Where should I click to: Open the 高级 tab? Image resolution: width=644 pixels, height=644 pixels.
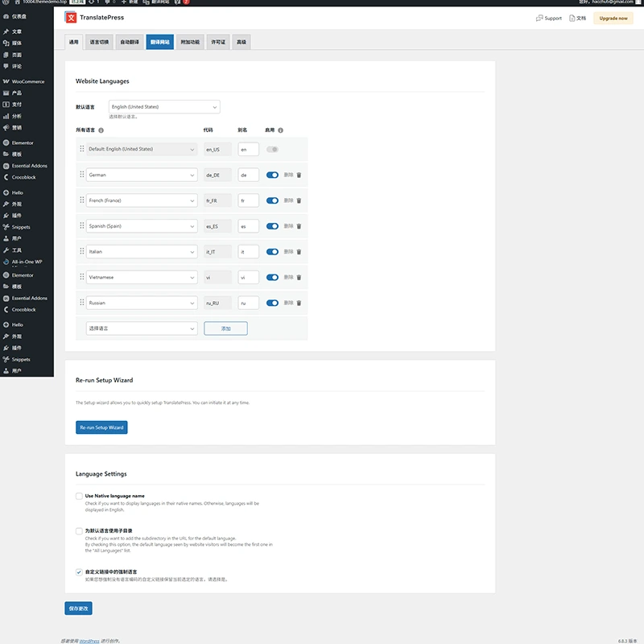tap(242, 42)
